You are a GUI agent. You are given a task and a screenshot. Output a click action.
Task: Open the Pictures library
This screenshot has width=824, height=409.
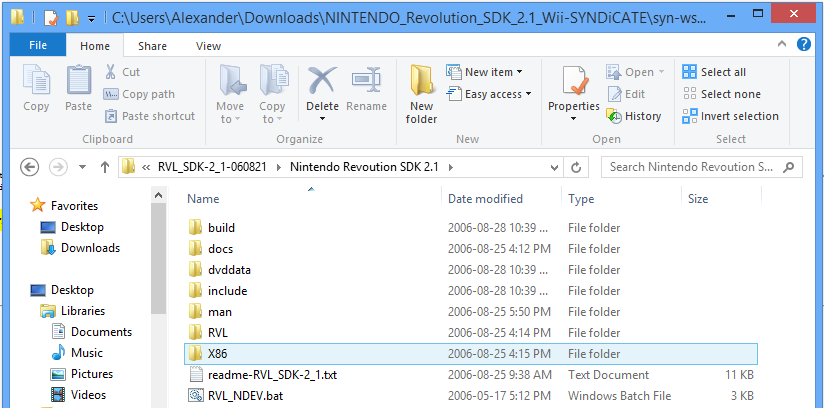pyautogui.click(x=81, y=374)
